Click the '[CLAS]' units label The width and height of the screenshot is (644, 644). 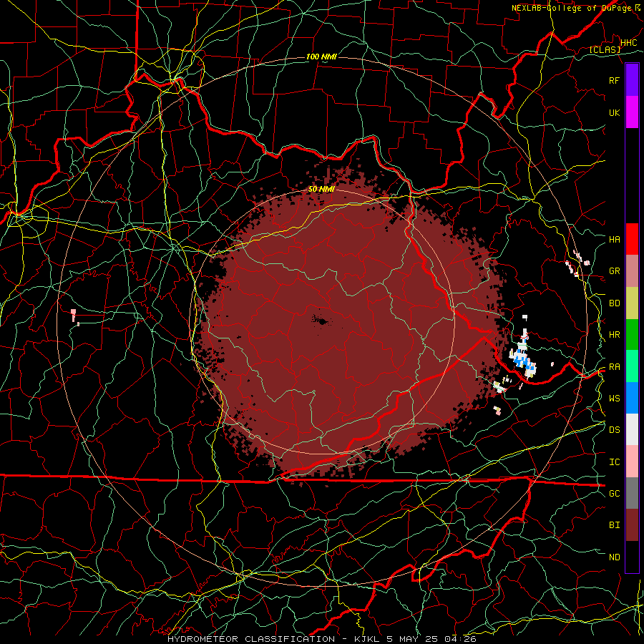(605, 49)
